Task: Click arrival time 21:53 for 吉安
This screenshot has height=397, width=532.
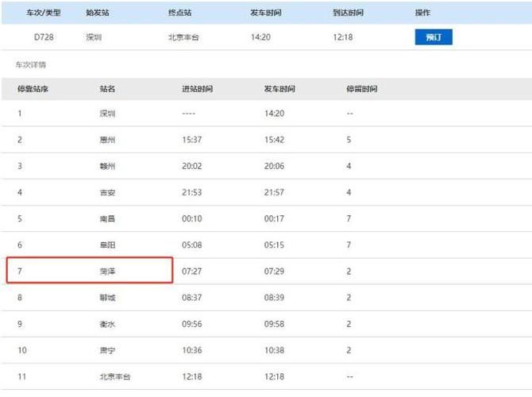Action: point(191,192)
